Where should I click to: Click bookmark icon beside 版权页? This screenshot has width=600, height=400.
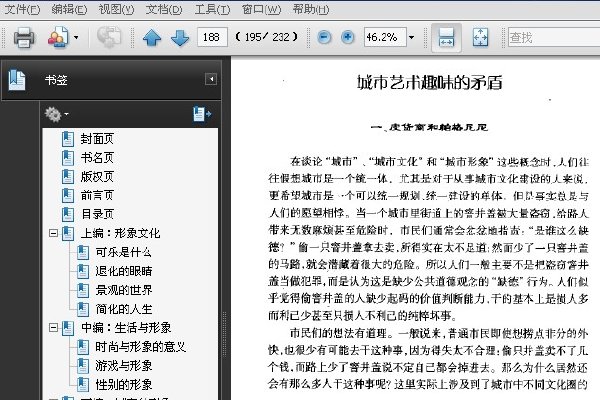(x=68, y=176)
